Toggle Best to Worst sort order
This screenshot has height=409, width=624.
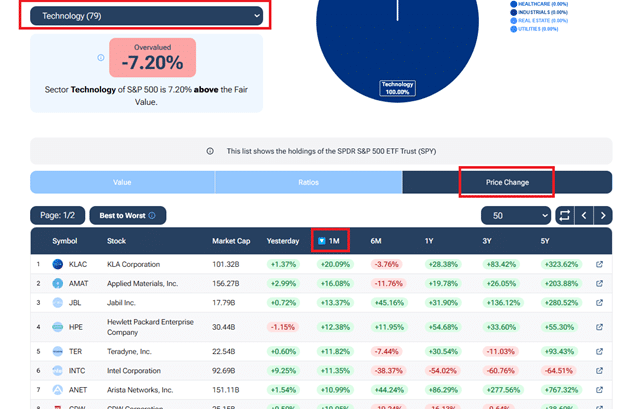tap(127, 215)
